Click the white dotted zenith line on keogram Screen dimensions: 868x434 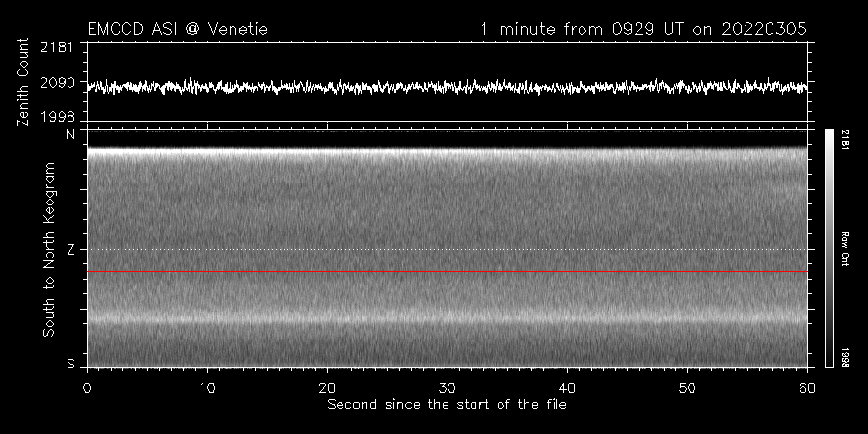pos(448,249)
